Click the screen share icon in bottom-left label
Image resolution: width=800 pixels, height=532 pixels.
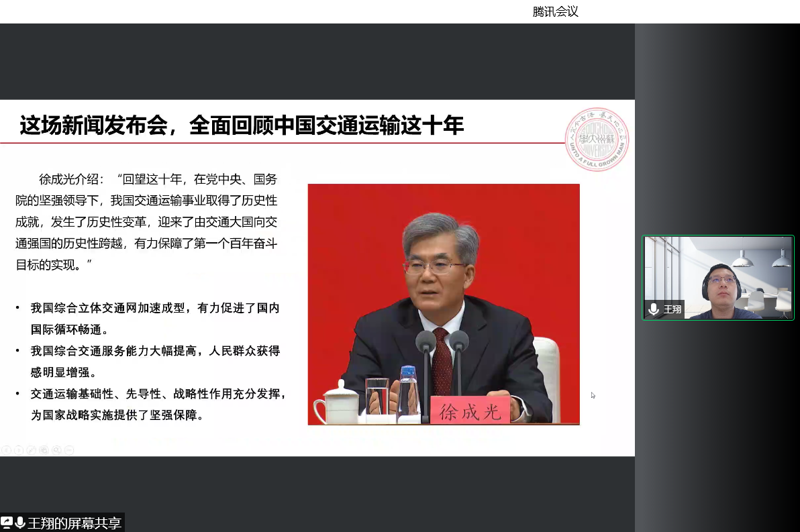pyautogui.click(x=7, y=523)
